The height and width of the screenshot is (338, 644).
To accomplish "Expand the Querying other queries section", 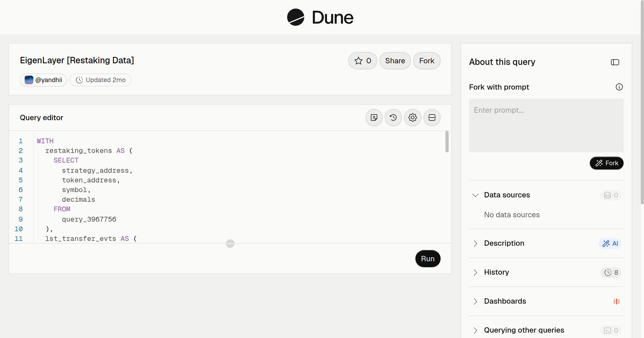I will tap(475, 330).
